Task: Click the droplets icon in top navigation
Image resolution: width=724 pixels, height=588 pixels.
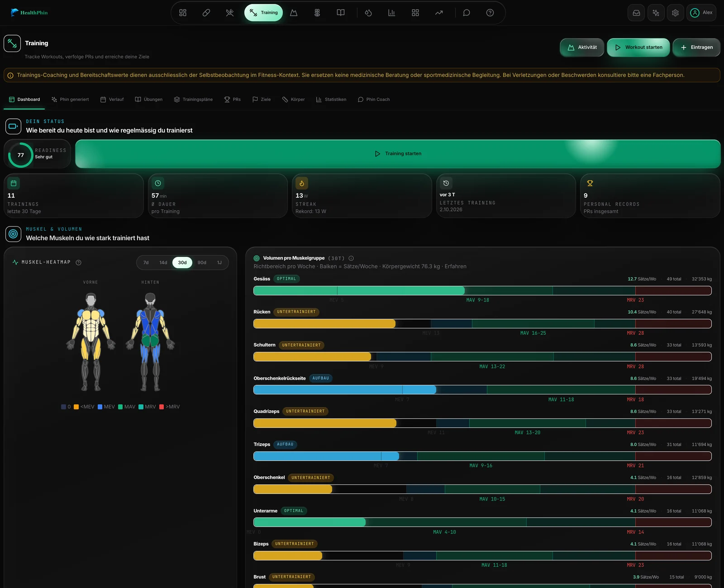Action: click(x=368, y=13)
